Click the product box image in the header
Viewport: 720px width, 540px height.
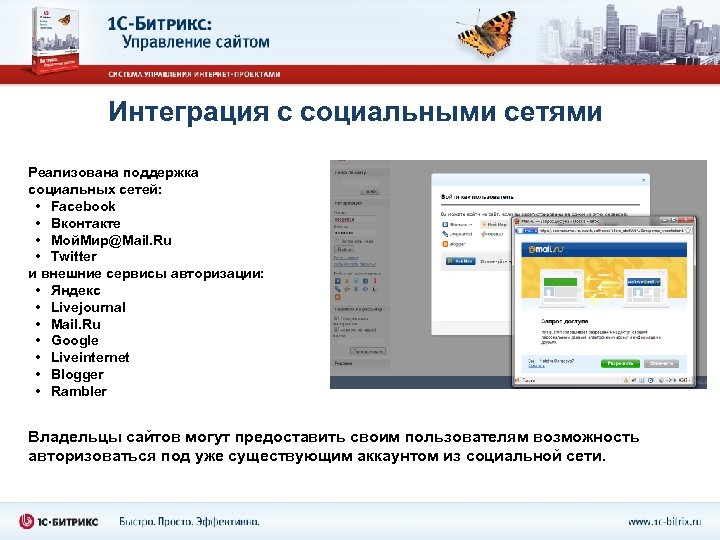coord(55,40)
